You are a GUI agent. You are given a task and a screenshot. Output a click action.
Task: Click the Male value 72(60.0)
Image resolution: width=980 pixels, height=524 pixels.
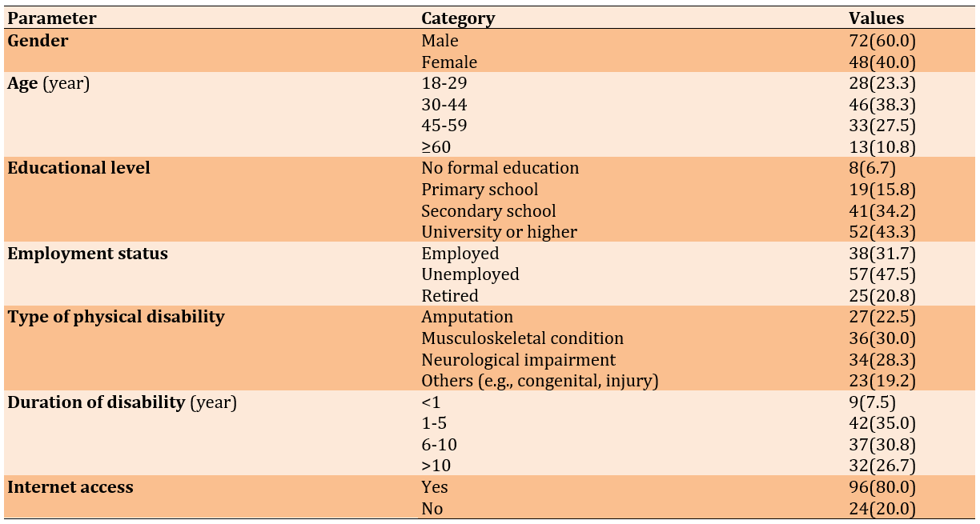click(x=882, y=40)
